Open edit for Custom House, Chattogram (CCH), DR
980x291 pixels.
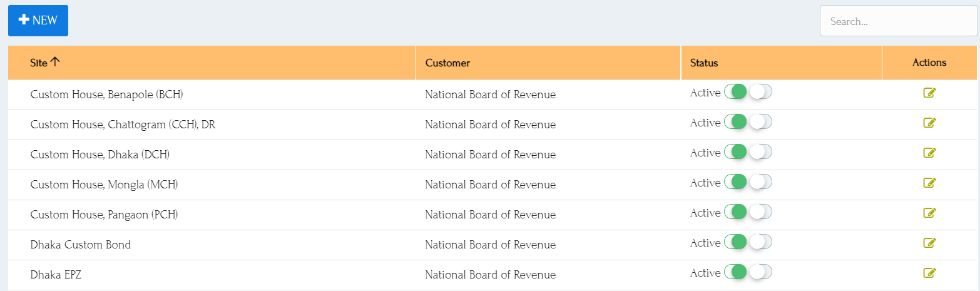click(929, 123)
